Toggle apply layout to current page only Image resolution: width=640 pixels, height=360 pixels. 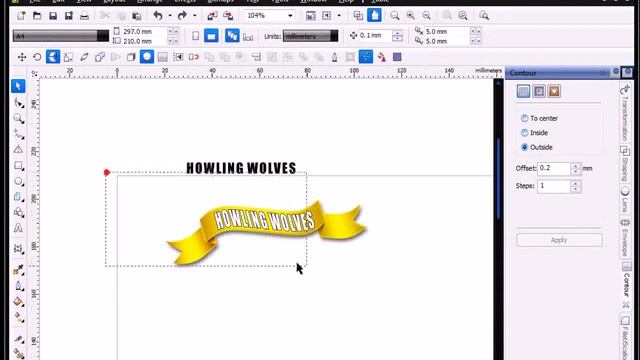(248, 37)
